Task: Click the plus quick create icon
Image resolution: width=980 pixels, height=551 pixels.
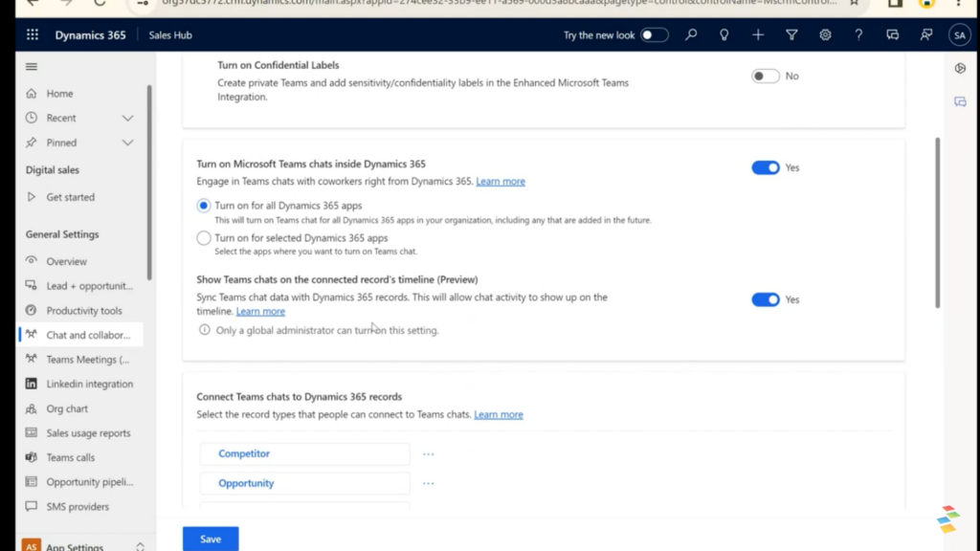Action: click(x=758, y=35)
